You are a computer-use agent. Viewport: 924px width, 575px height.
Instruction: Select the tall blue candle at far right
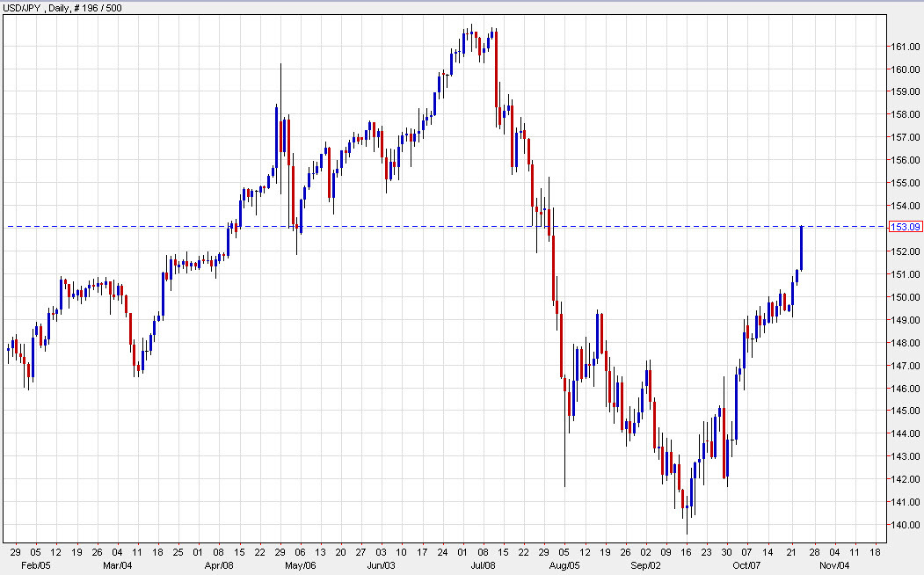click(x=802, y=246)
